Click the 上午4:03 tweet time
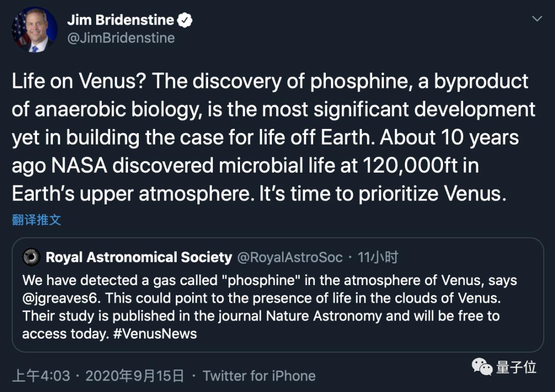555x392 pixels. (x=41, y=376)
